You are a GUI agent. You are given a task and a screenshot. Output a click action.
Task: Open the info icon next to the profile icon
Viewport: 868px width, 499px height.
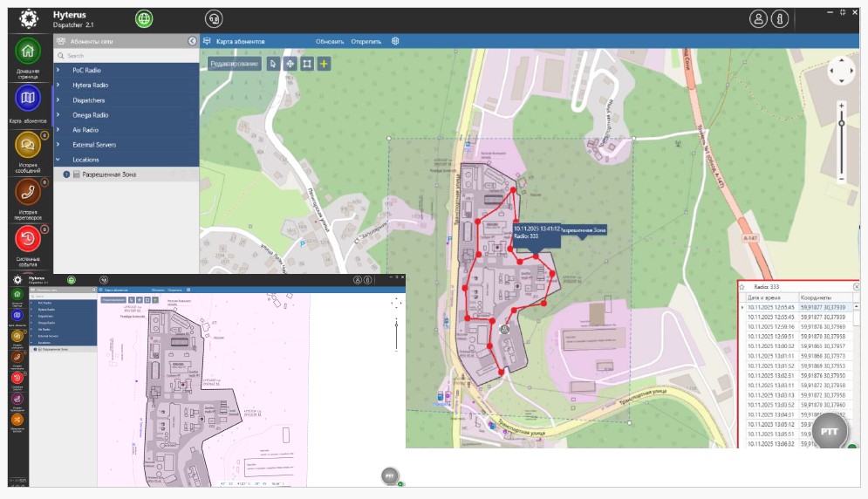779,19
